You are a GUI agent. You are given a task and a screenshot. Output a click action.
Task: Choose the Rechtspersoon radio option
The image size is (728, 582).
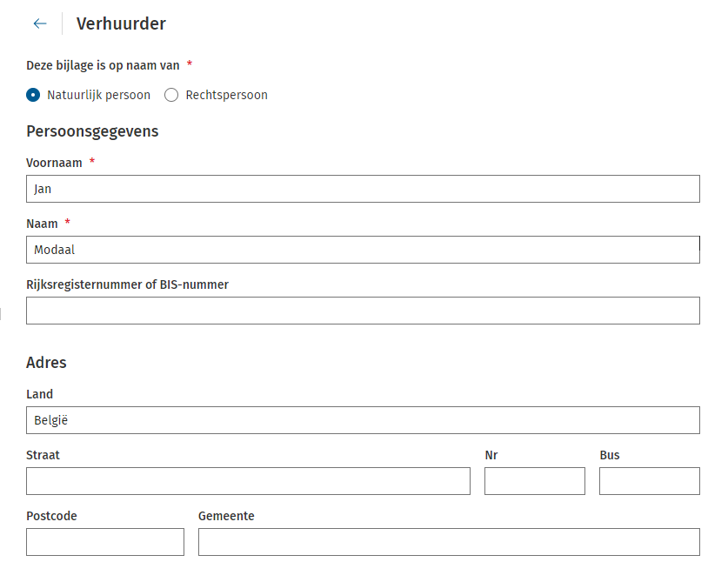171,95
